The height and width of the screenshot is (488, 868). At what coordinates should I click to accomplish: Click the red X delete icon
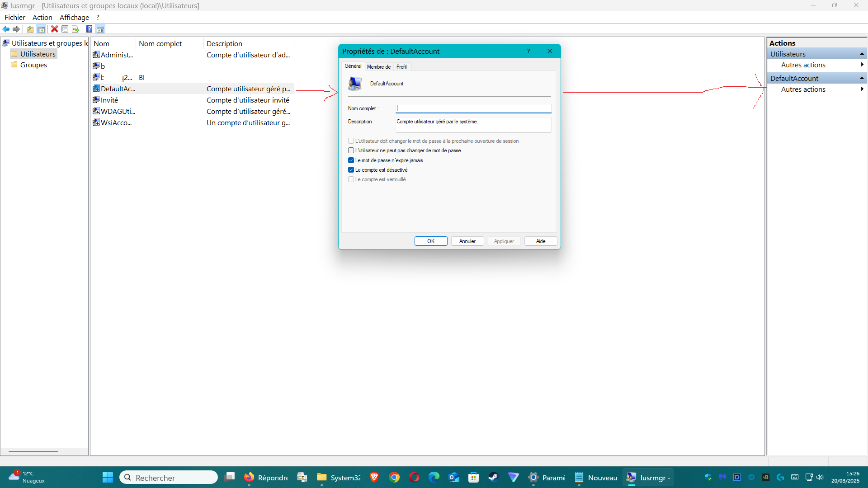pos(54,29)
